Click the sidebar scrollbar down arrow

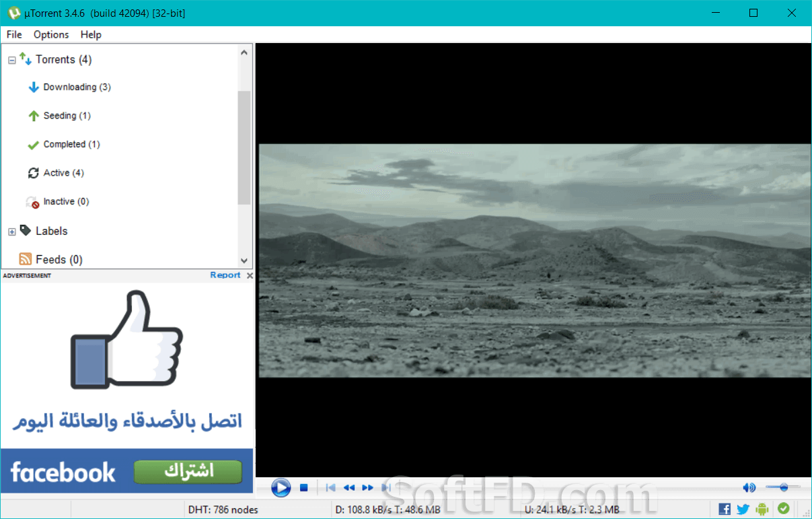click(x=244, y=261)
